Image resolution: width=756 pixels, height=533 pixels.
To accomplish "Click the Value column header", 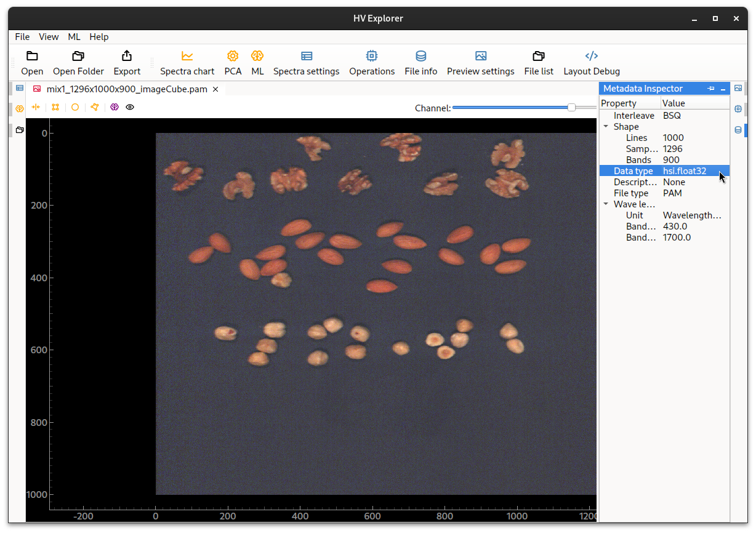I will [x=695, y=103].
